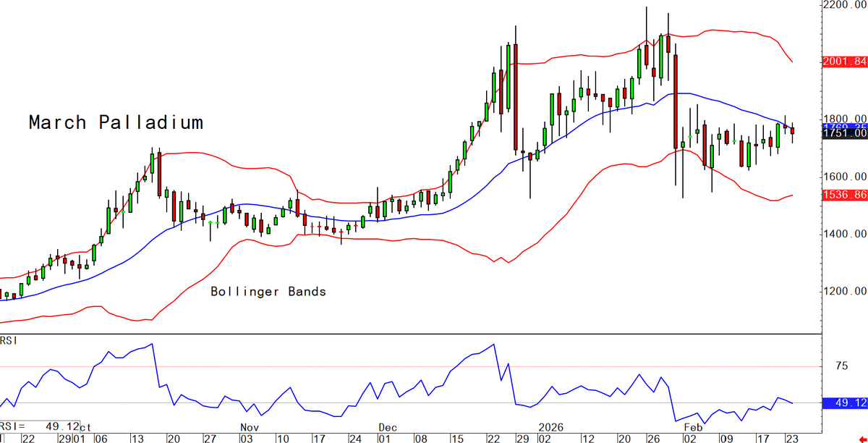Screen dimensions: 868x443
Task: Click the "RSI= 49.12" readout
Action: click(39, 427)
